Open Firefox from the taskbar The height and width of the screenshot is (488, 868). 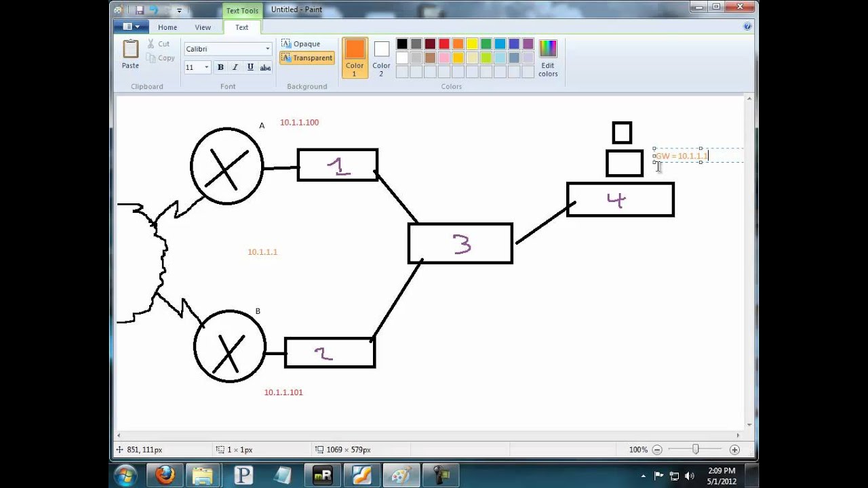click(165, 475)
